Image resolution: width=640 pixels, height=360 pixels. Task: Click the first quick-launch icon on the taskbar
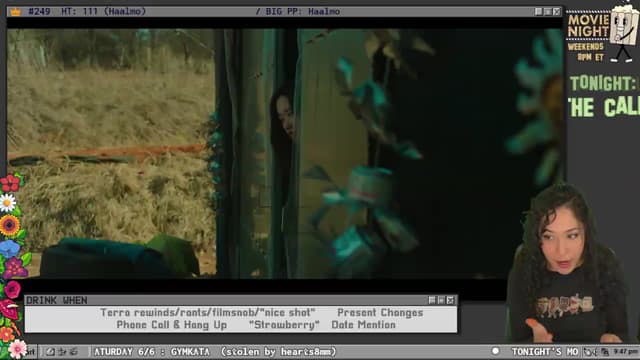50,351
